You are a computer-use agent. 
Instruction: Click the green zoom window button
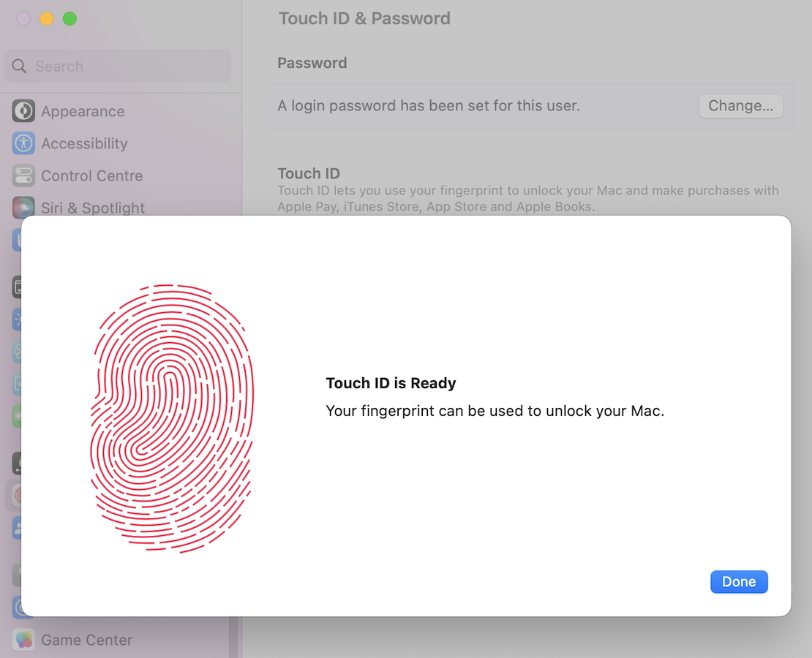[69, 18]
